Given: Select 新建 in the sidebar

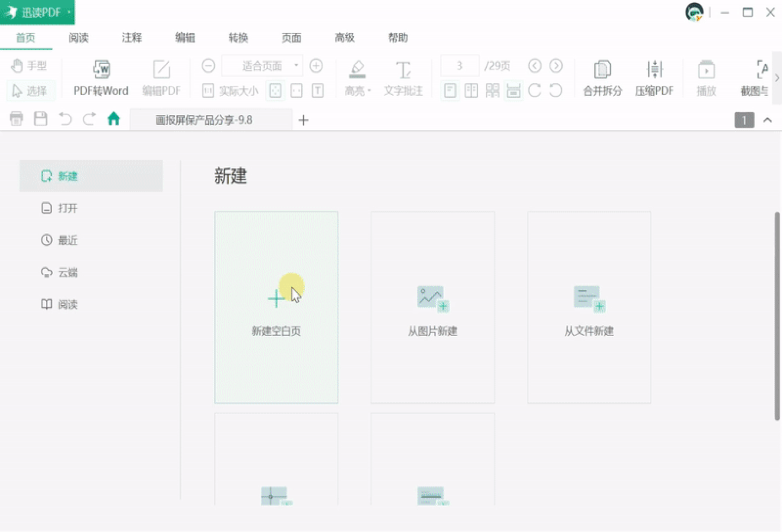Looking at the screenshot, I should click(x=91, y=176).
